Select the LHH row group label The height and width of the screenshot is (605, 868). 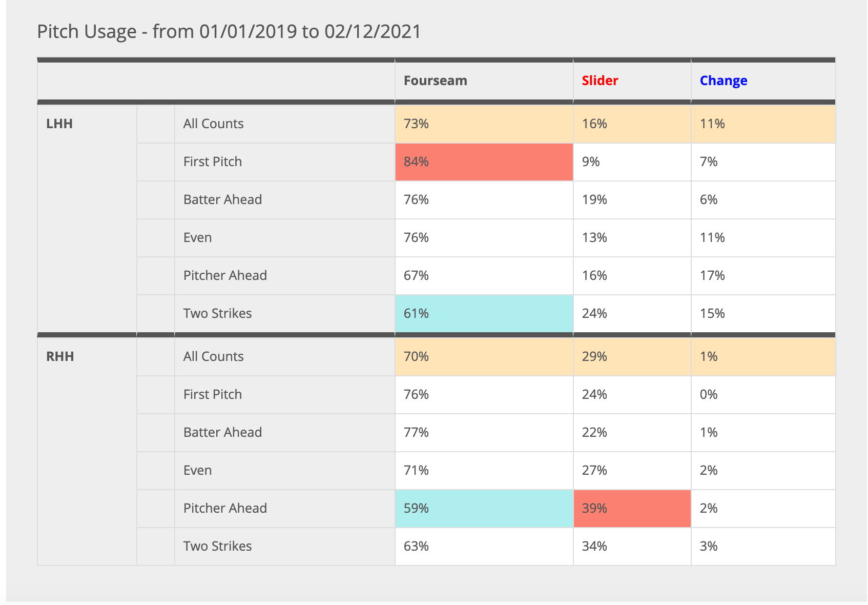click(x=59, y=124)
